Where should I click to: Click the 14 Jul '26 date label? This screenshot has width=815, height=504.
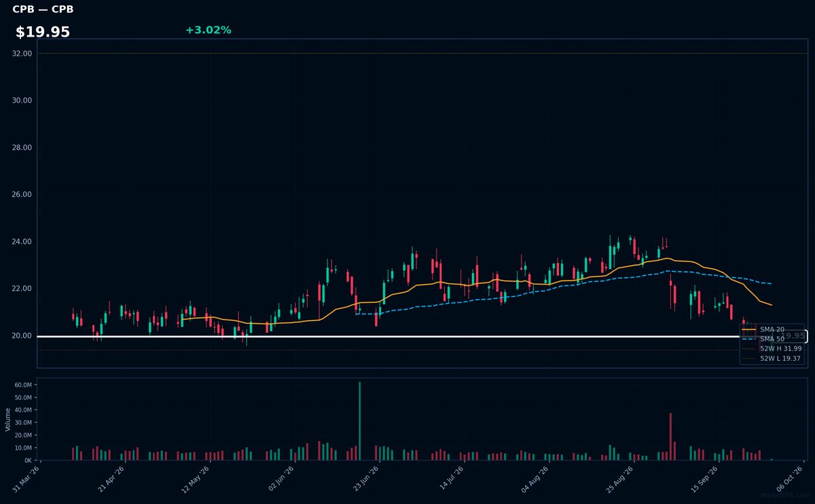point(452,480)
